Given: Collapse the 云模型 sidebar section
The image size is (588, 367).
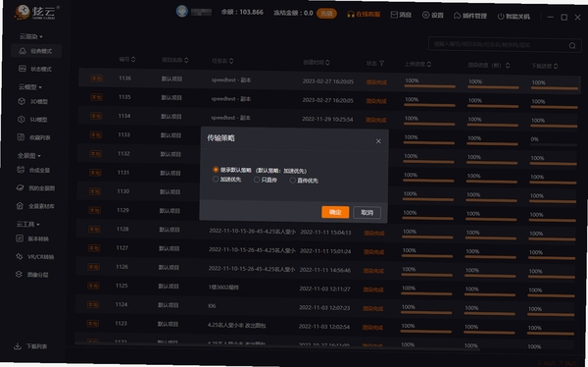Looking at the screenshot, I should click(30, 86).
